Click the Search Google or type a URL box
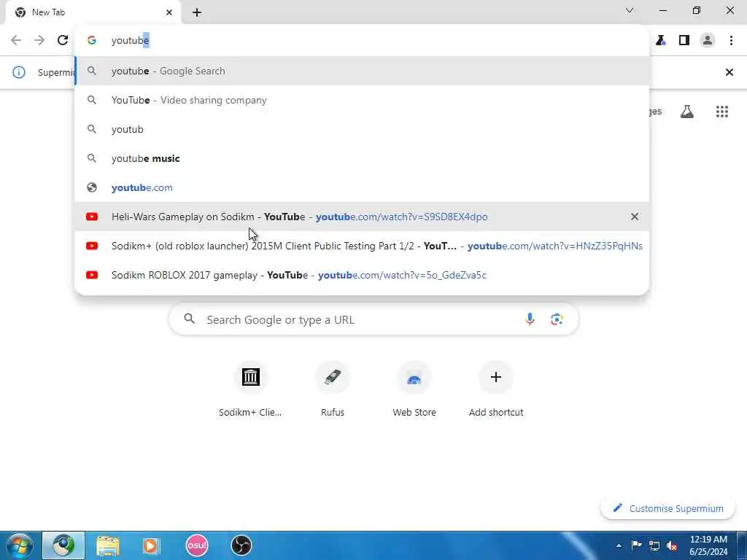Image resolution: width=747 pixels, height=560 pixels. pos(373,319)
